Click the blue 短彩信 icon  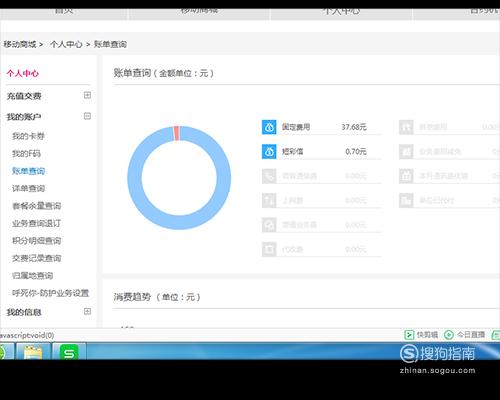(269, 152)
